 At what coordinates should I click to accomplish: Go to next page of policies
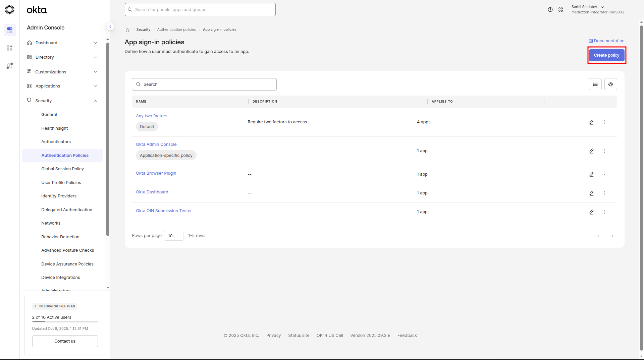[x=612, y=236]
